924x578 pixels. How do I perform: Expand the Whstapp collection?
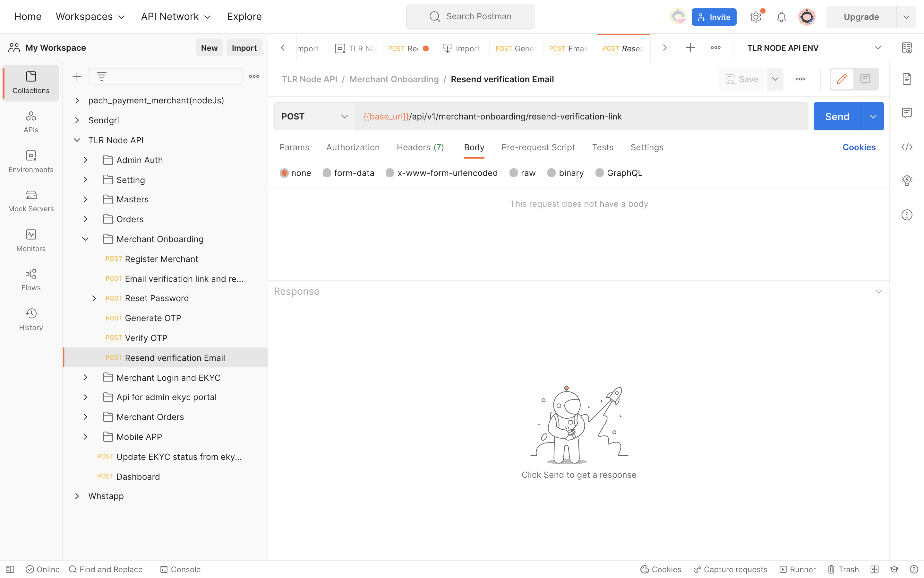tap(77, 496)
